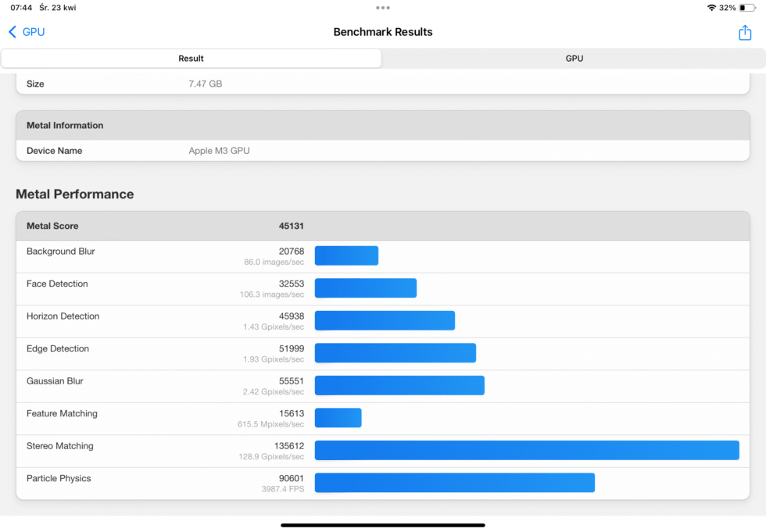Tap the back chevron next to GPU
766x532 pixels.
tap(13, 32)
